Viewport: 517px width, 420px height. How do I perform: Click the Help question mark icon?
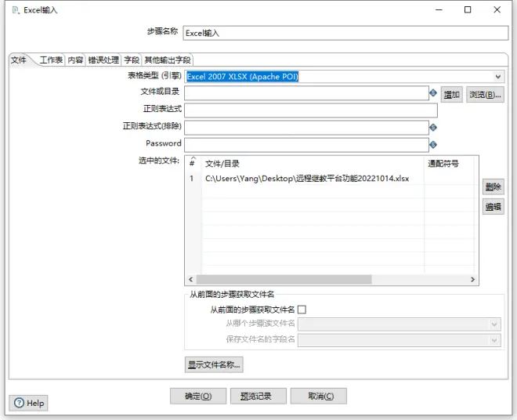(x=19, y=403)
